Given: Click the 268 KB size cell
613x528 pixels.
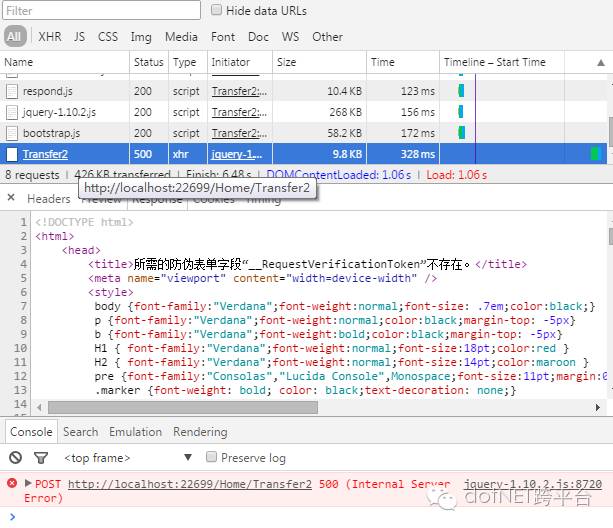Looking at the screenshot, I should (319, 112).
